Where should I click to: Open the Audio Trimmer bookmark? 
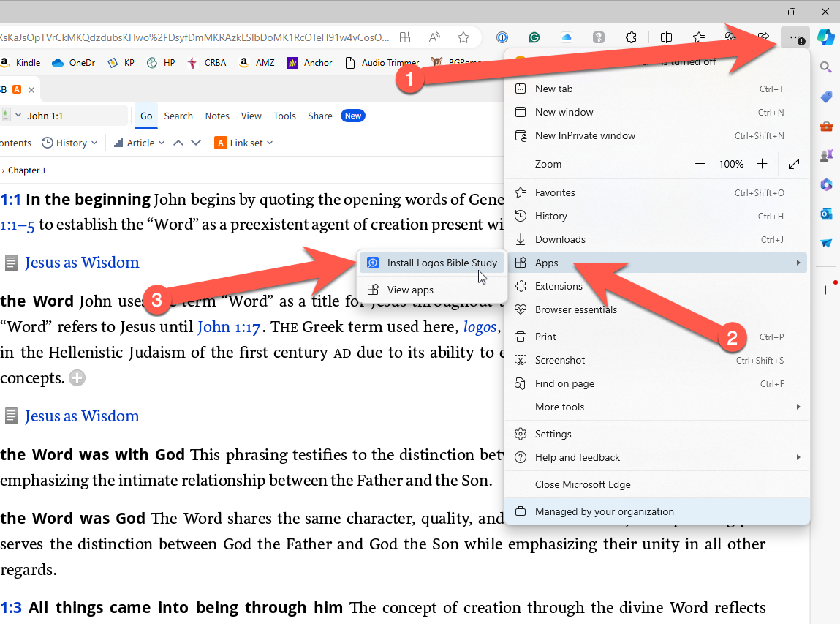[x=382, y=63]
